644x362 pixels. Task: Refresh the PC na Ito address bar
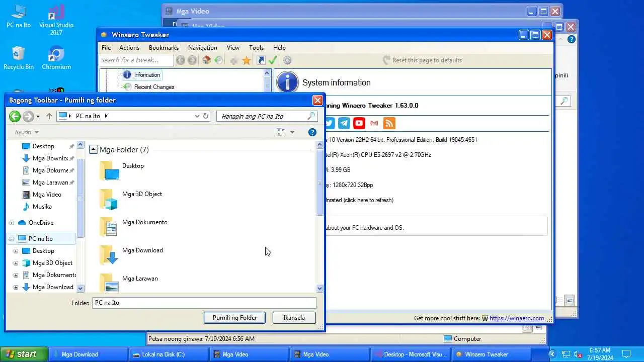[205, 116]
